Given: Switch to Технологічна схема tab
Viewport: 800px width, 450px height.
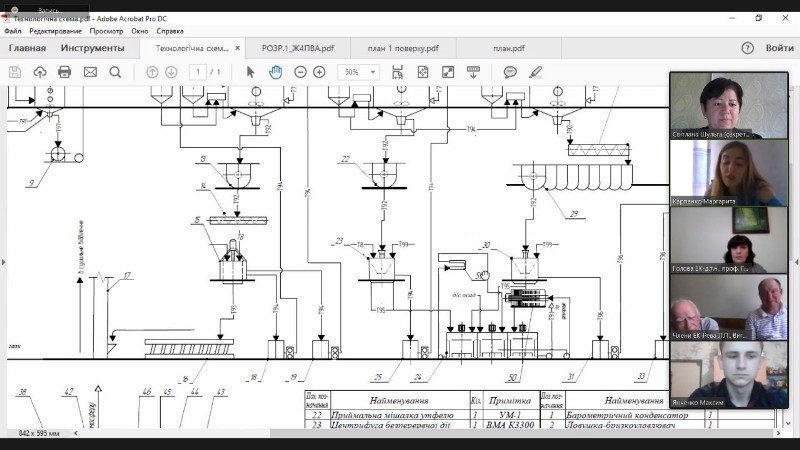Looking at the screenshot, I should pos(192,48).
